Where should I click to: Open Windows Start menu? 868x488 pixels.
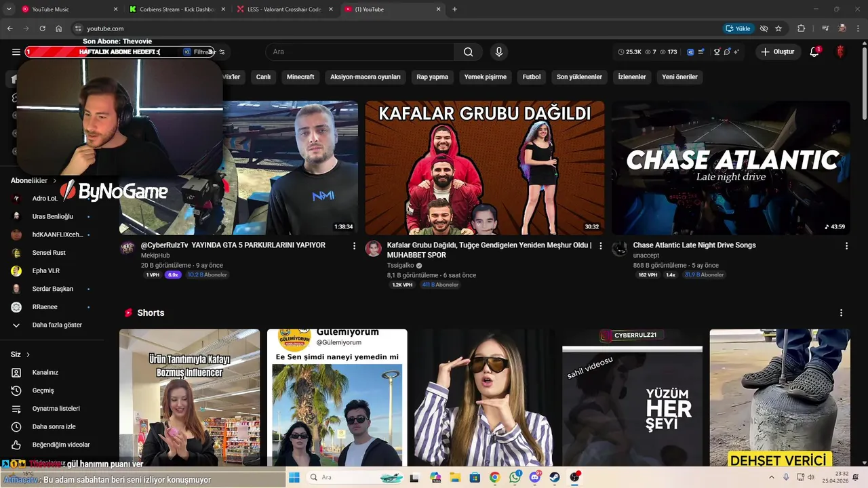pos(294,477)
